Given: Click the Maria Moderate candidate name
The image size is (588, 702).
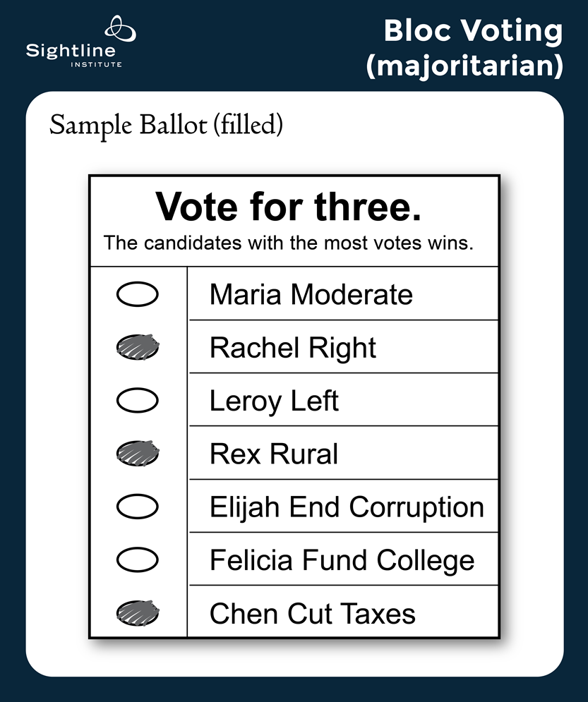Looking at the screenshot, I should (x=311, y=294).
